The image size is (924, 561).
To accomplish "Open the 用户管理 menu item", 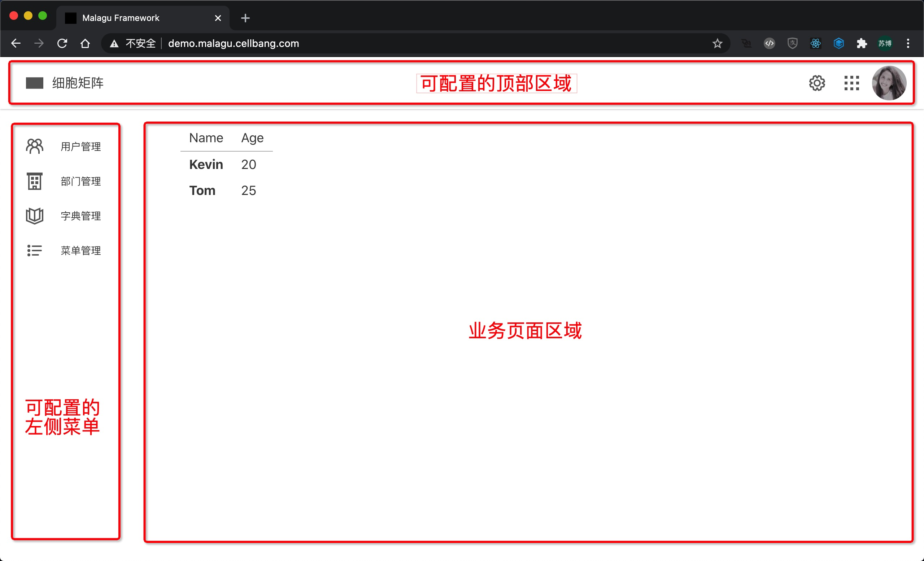I will [x=80, y=147].
